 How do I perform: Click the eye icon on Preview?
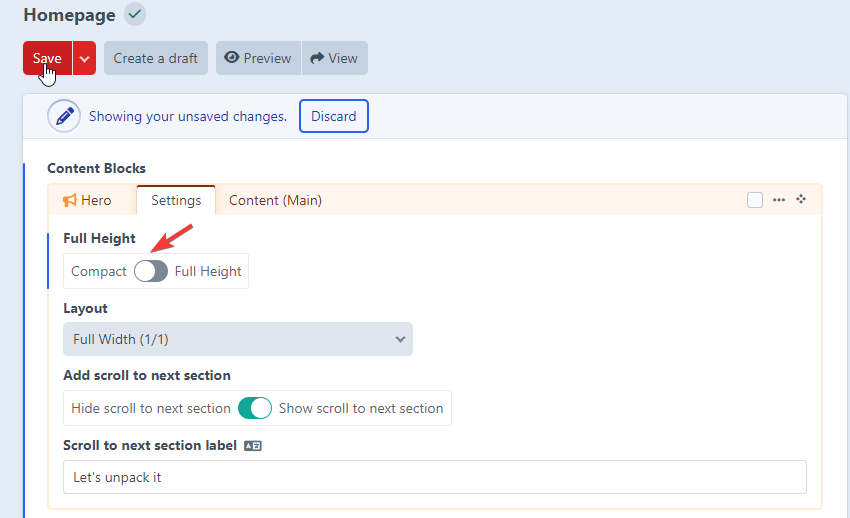(231, 58)
